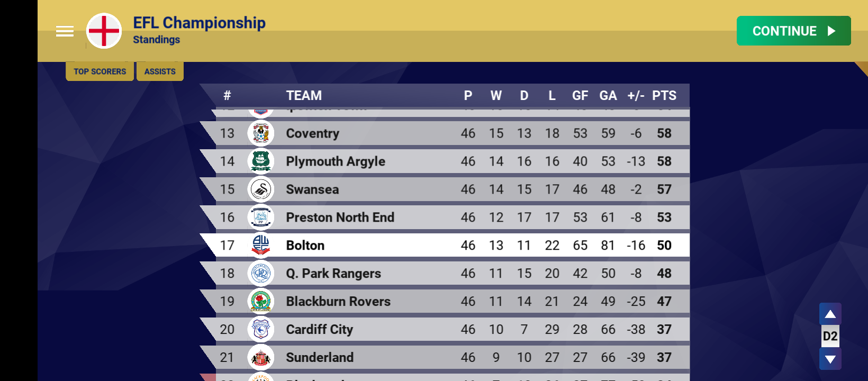868x381 pixels.
Task: Click the PTS column header
Action: 664,96
